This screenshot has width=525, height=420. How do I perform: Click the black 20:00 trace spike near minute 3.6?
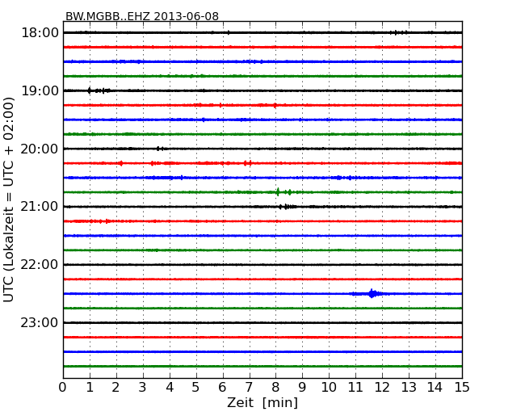158,149
